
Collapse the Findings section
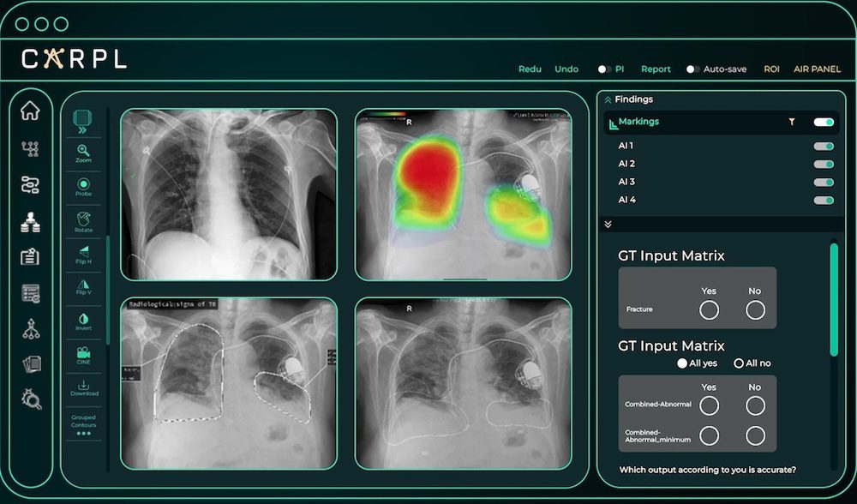[608, 99]
